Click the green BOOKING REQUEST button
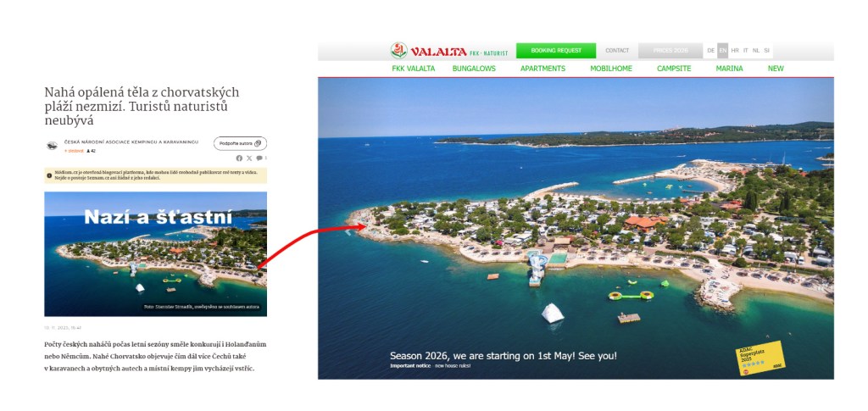 [556, 50]
